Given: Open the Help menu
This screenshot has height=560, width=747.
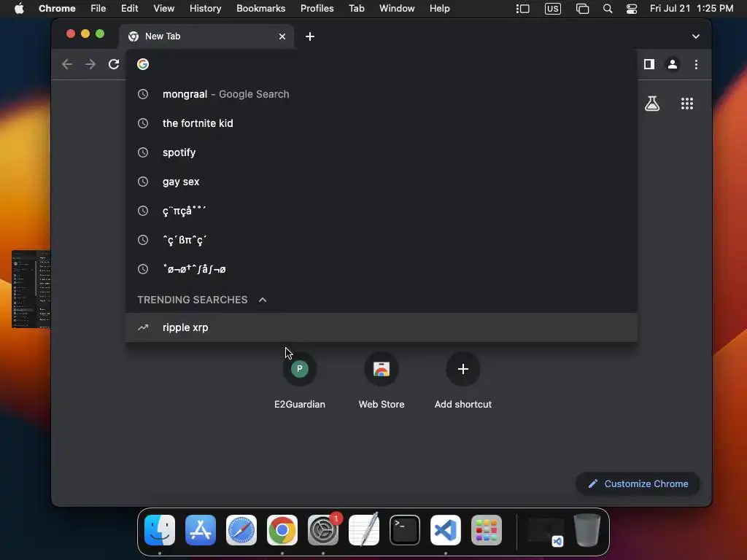Looking at the screenshot, I should (x=439, y=9).
